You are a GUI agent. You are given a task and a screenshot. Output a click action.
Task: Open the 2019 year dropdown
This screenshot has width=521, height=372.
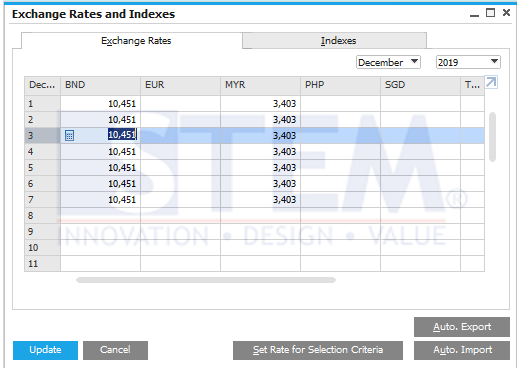[468, 62]
